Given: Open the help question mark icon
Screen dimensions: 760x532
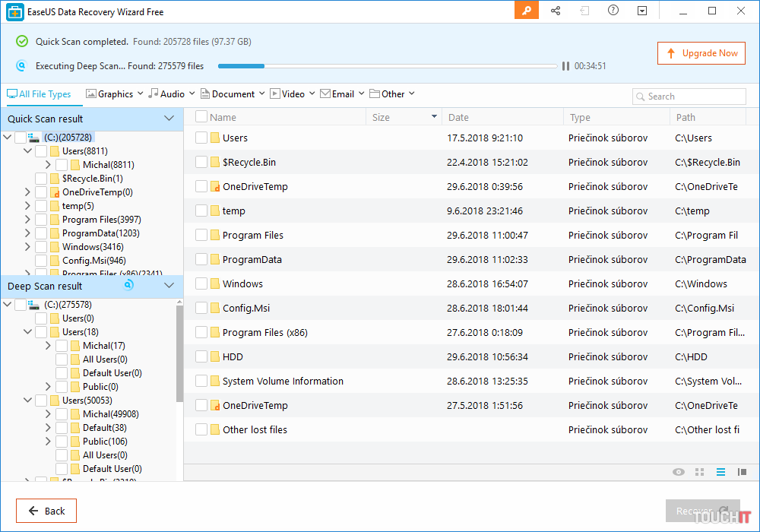Looking at the screenshot, I should pos(613,11).
